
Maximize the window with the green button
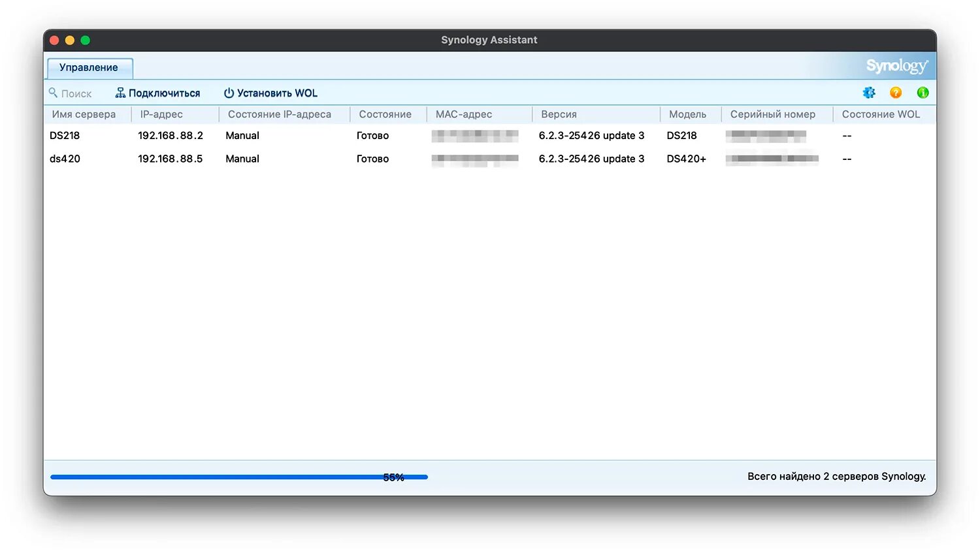(x=85, y=40)
